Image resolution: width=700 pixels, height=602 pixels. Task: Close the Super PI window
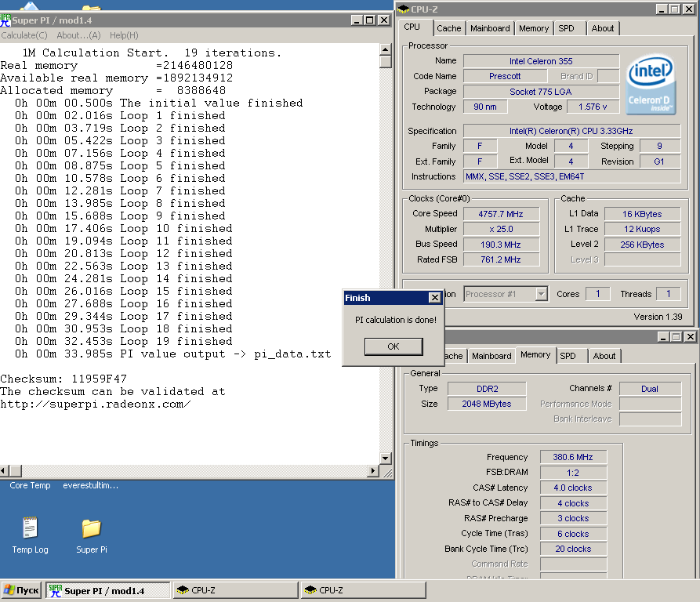pyautogui.click(x=384, y=20)
